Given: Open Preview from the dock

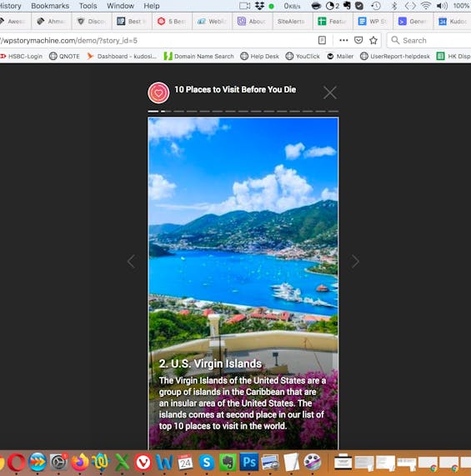Looking at the screenshot, I should pyautogui.click(x=270, y=463).
